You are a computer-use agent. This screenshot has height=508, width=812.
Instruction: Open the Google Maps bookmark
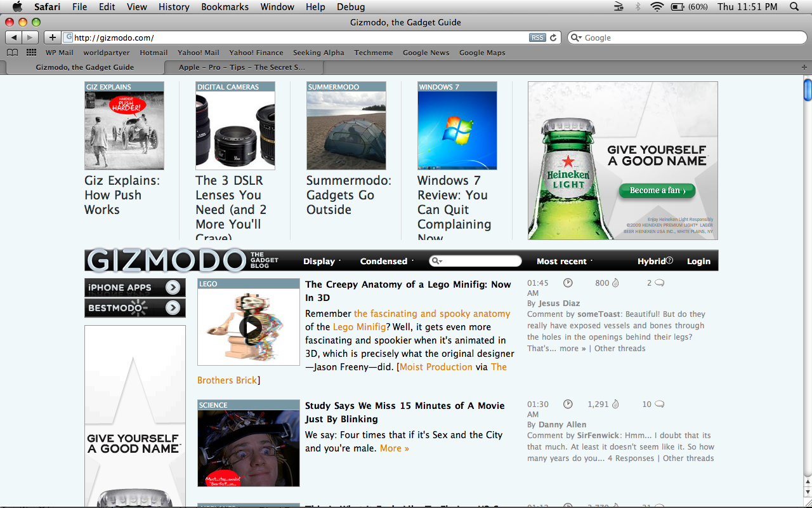pyautogui.click(x=482, y=53)
